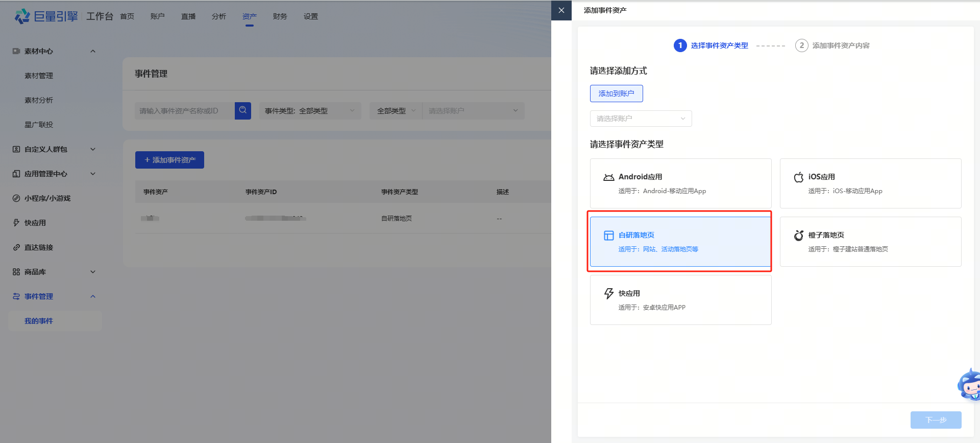Viewport: 980px width, 443px height.
Task: Click the 快应用 lightning icon in panel
Action: [608, 294]
